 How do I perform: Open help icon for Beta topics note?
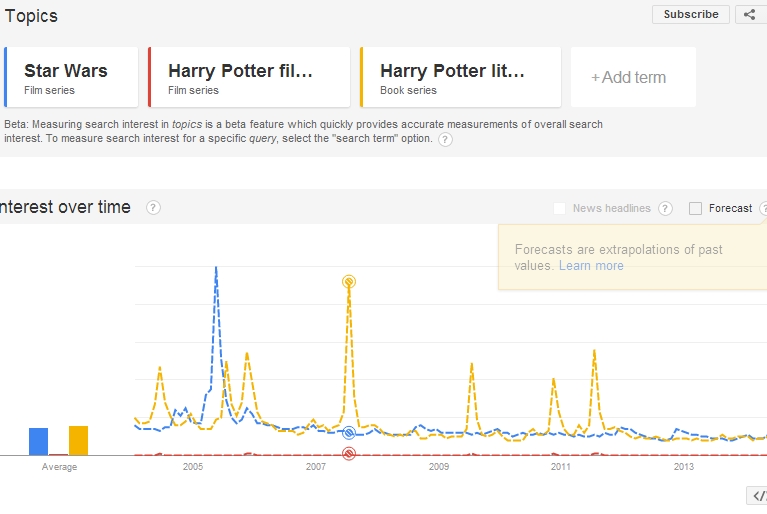[x=445, y=139]
